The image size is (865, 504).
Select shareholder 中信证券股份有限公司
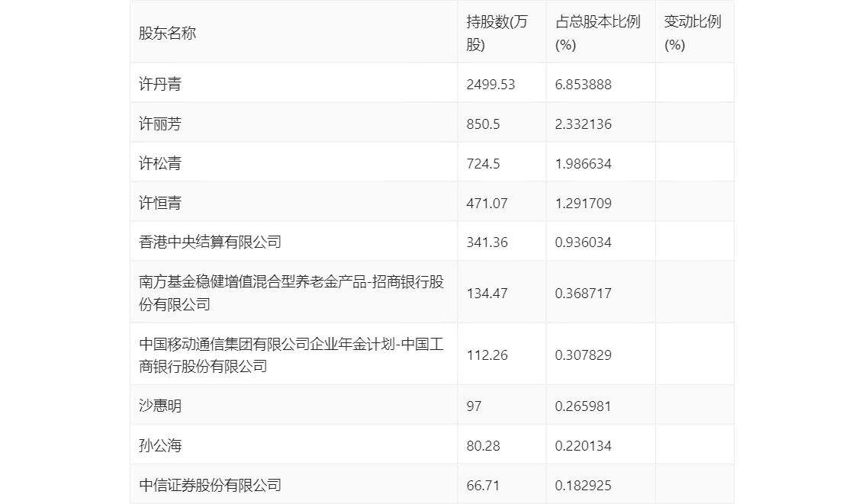(x=211, y=485)
